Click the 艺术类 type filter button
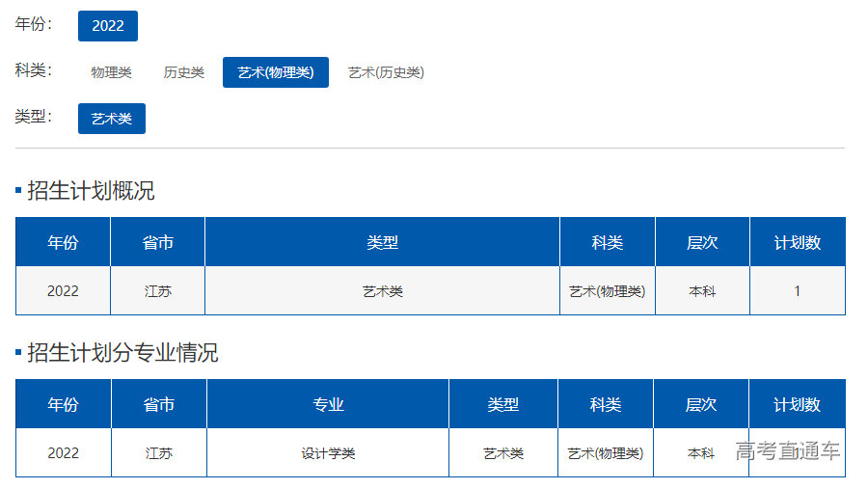Viewport: 868px width, 489px height. (112, 119)
